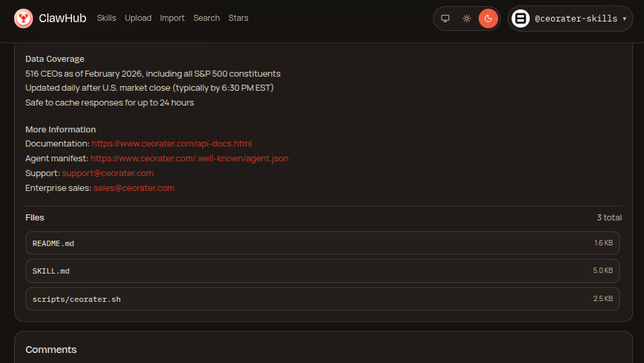Open the Search nav item

coord(206,18)
